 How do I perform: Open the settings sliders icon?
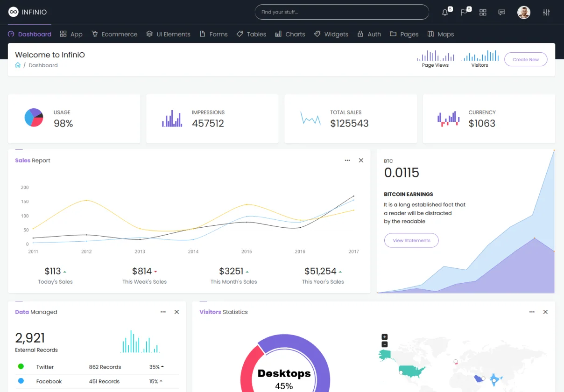pyautogui.click(x=546, y=13)
